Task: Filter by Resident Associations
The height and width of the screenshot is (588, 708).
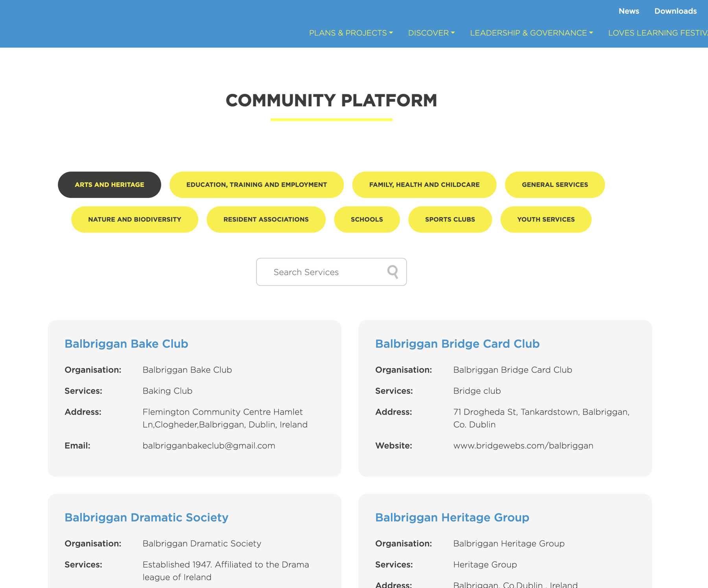Action: click(x=266, y=219)
